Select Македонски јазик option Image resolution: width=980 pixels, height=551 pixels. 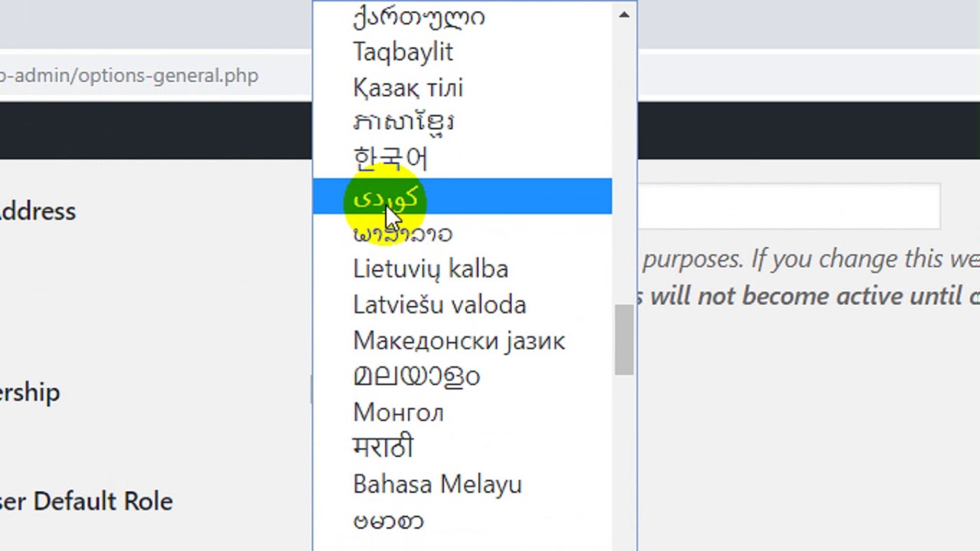click(459, 341)
